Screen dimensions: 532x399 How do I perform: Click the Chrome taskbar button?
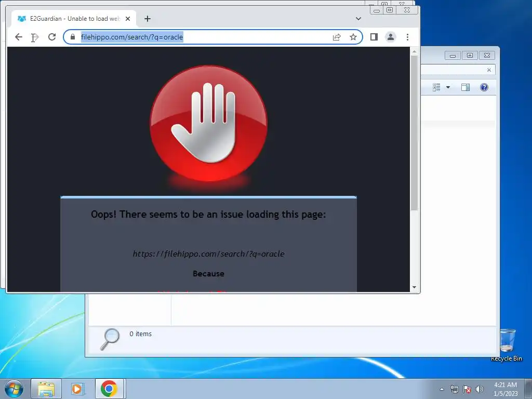(109, 389)
